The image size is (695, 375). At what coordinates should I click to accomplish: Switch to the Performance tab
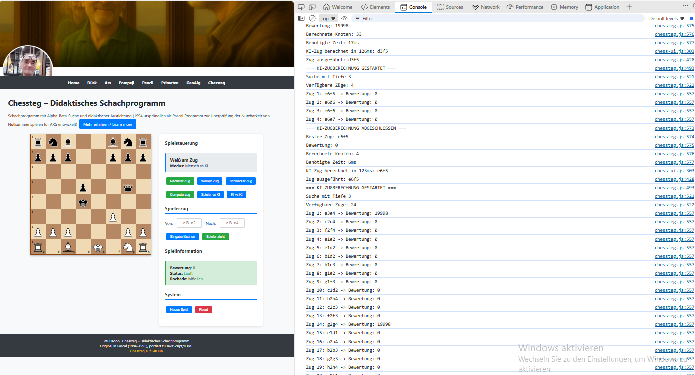pyautogui.click(x=525, y=7)
